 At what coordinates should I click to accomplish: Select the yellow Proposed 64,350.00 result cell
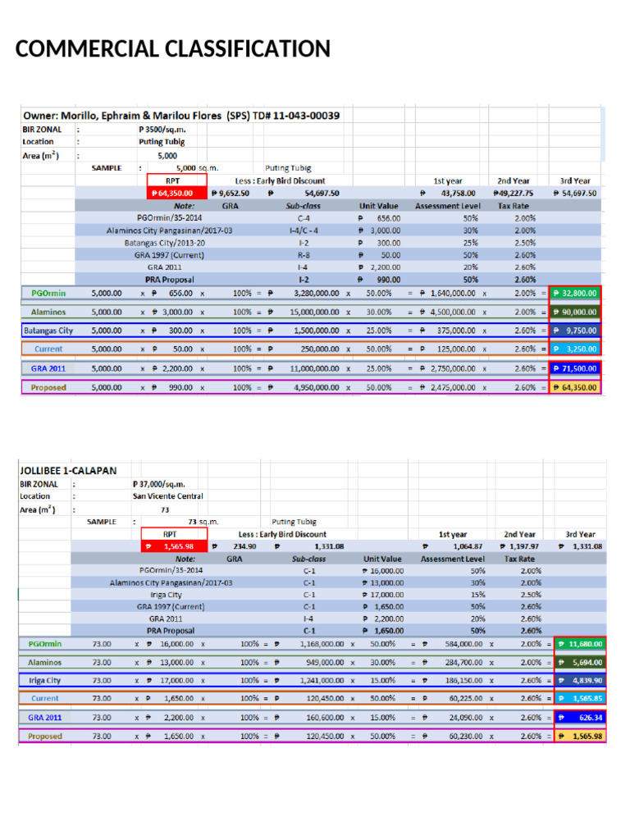point(575,387)
